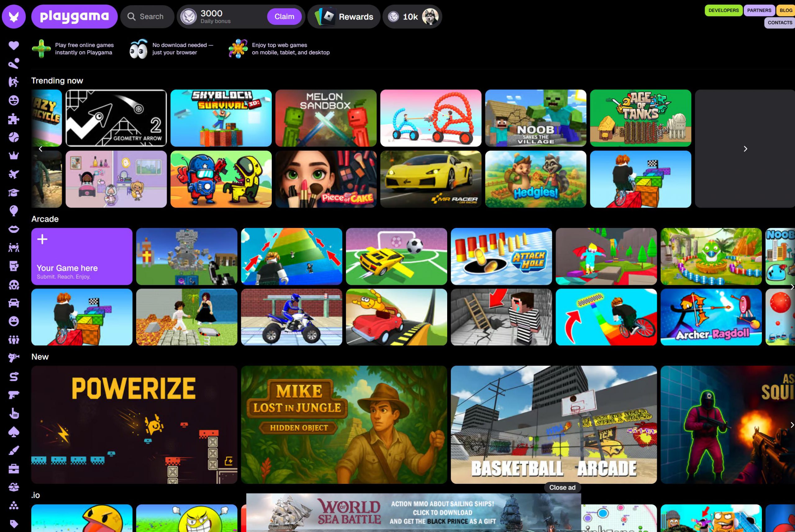Select the briefcase category icon
795x532 pixels.
(x=14, y=469)
